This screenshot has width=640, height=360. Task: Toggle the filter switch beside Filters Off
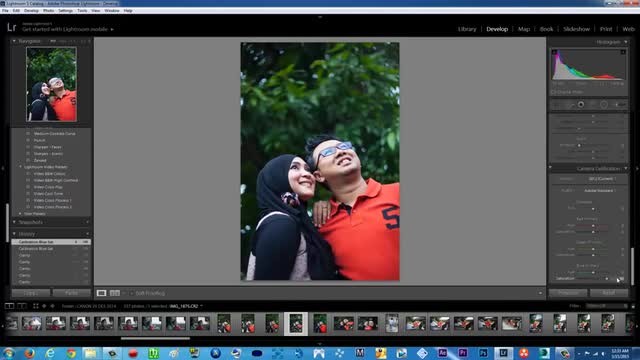(x=633, y=306)
